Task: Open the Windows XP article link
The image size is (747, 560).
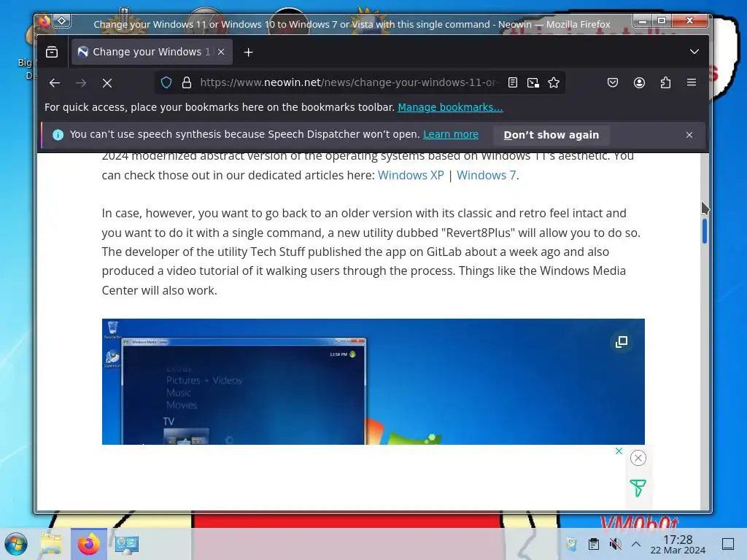Action: click(411, 175)
